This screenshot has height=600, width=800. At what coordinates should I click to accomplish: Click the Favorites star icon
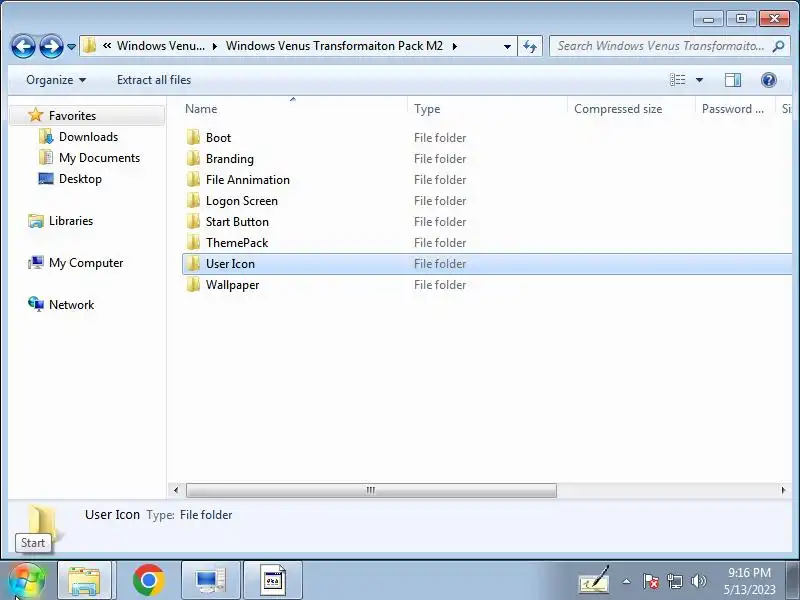35,115
